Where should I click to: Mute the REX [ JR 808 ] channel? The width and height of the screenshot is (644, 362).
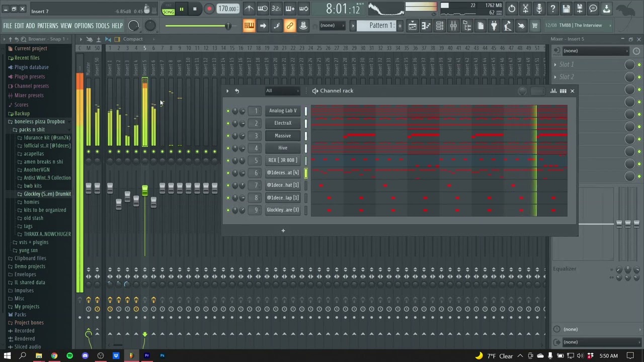tap(228, 160)
